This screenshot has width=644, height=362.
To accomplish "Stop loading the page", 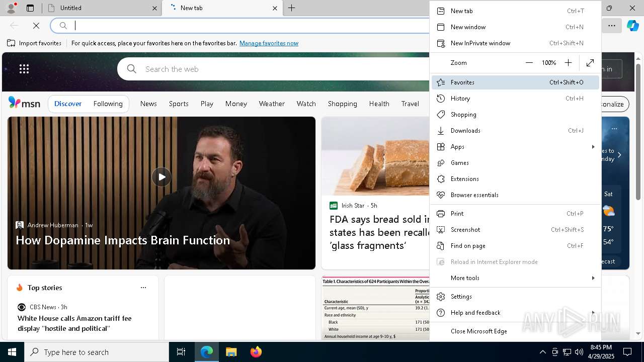I will coord(36,26).
